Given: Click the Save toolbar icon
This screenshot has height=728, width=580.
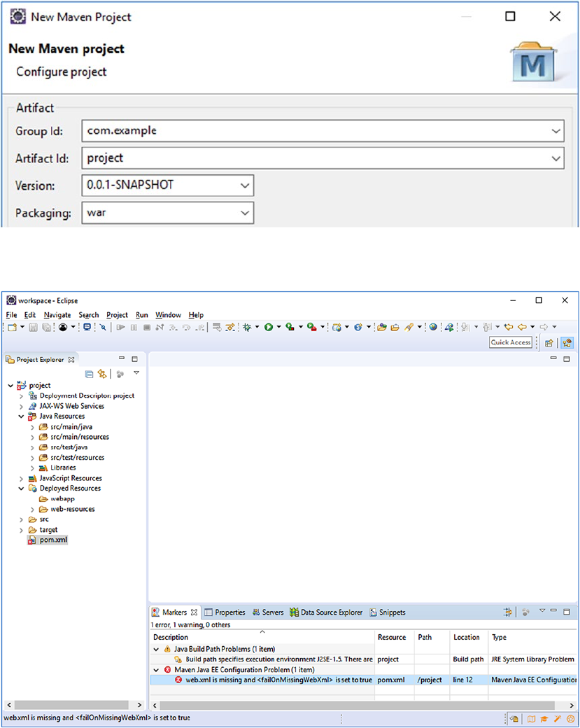Looking at the screenshot, I should click(33, 328).
